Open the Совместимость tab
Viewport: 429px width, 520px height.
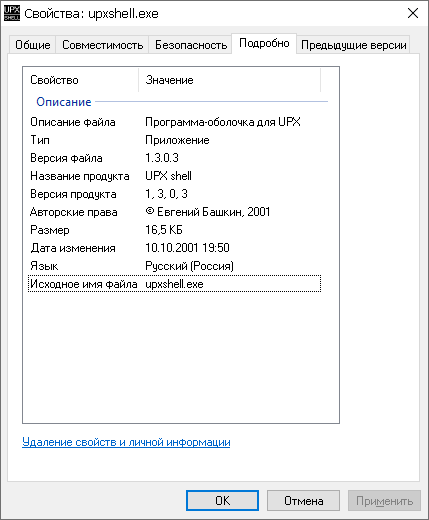(x=102, y=45)
